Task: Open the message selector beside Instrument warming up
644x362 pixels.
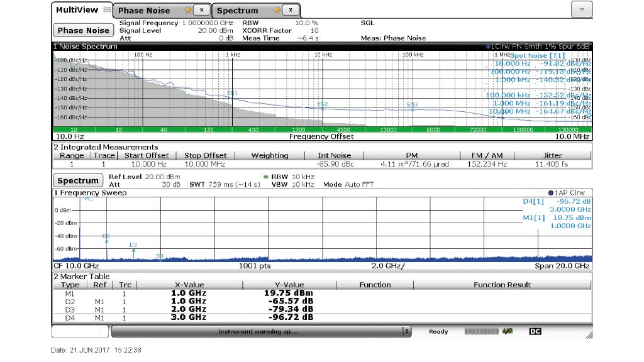Action: click(x=406, y=331)
